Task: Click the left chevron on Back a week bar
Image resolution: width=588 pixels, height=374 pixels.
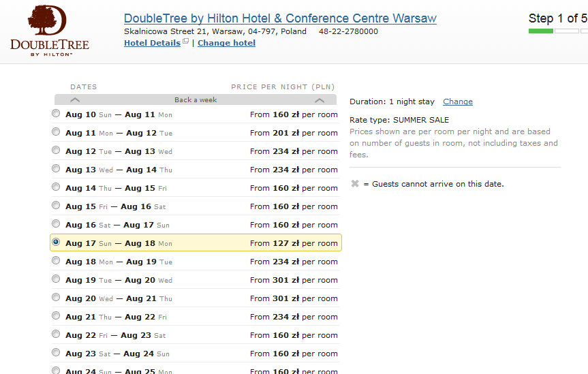Action: coord(75,99)
